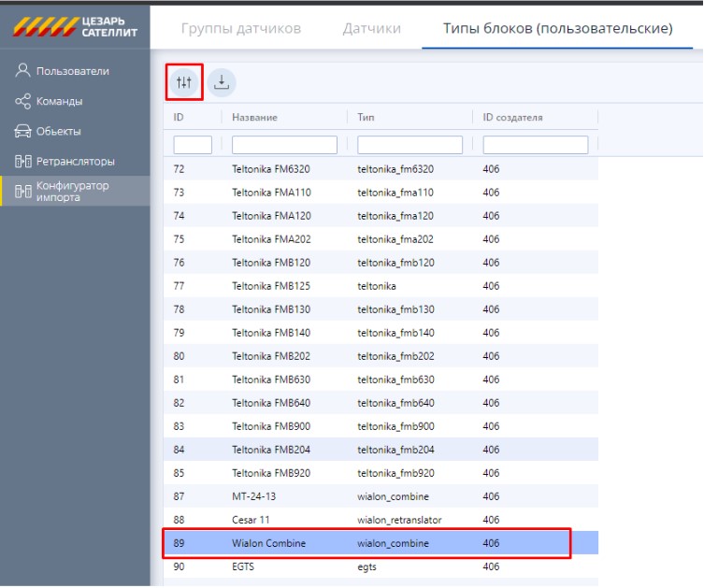Click the Команды share icon in sidebar
This screenshot has height=588, width=704.
click(x=22, y=102)
